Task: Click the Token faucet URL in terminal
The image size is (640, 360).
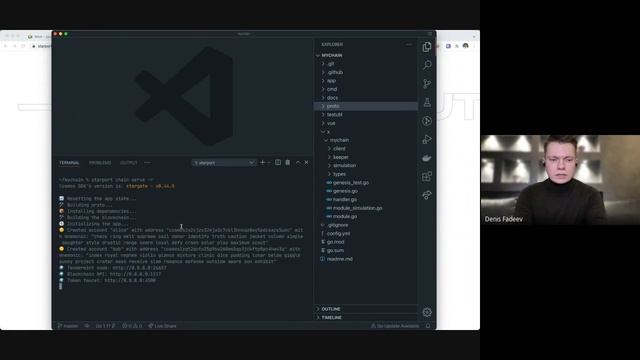Action: click(130, 280)
